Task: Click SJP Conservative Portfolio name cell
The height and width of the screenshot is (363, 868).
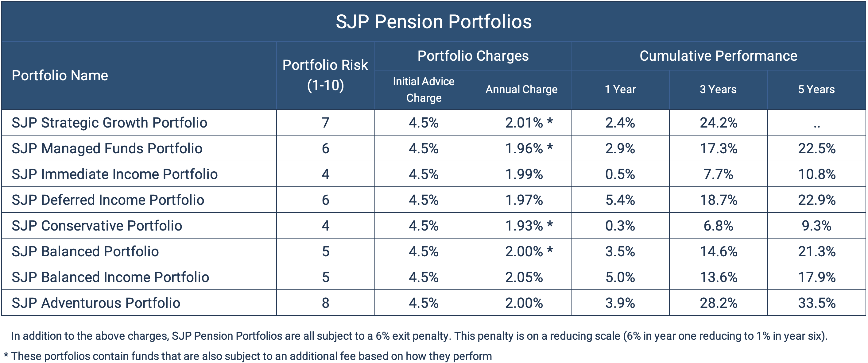Action: (x=97, y=226)
